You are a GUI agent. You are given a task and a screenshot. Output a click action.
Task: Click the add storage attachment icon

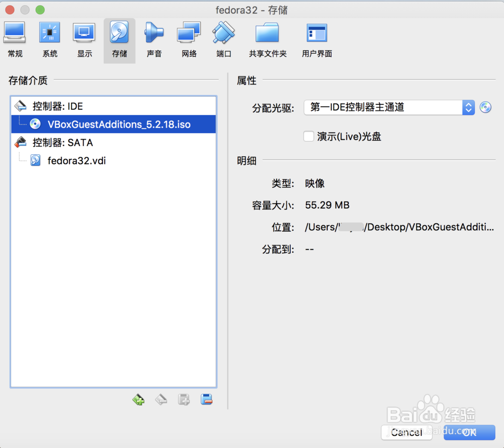click(184, 400)
